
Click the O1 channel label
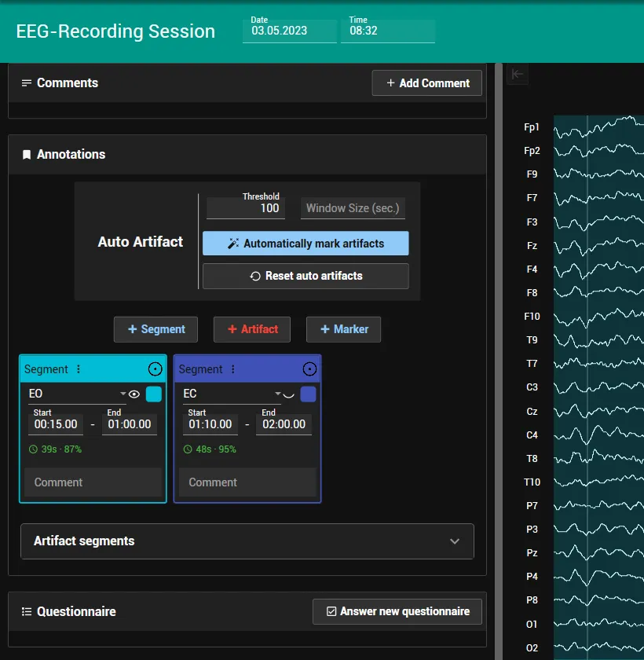[532, 624]
